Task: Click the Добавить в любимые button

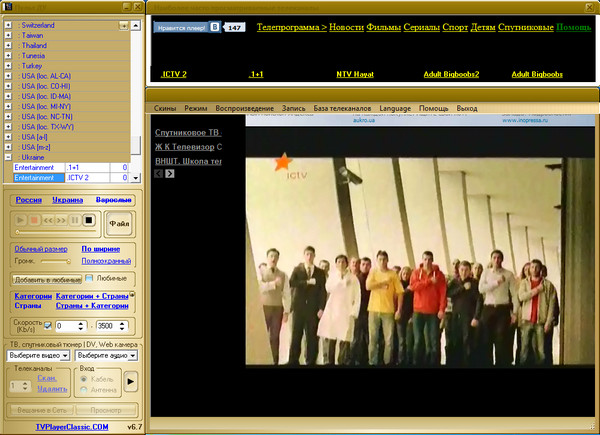Action: (45, 278)
